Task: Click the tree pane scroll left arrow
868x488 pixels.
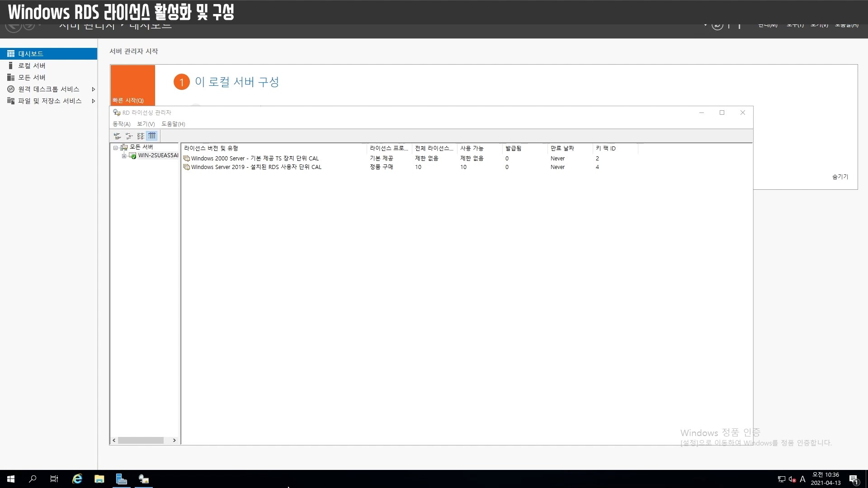Action: (x=114, y=440)
